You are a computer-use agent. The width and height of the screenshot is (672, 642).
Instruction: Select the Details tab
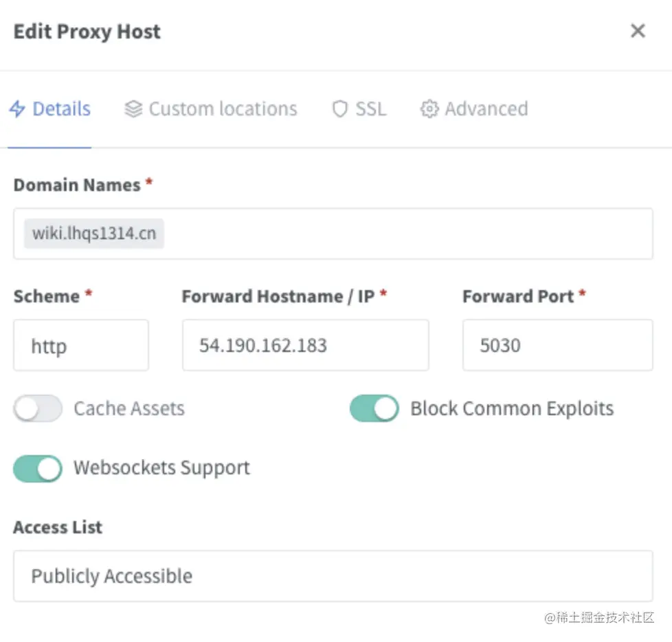[61, 109]
